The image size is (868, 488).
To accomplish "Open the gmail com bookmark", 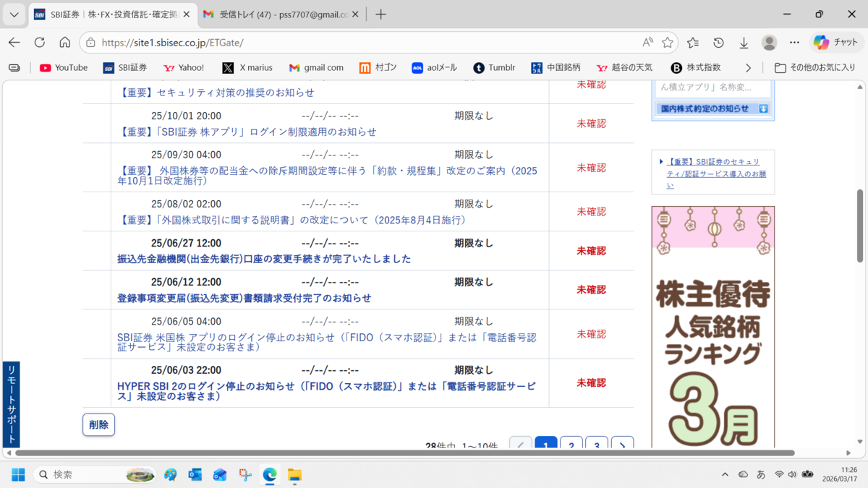I will click(316, 67).
